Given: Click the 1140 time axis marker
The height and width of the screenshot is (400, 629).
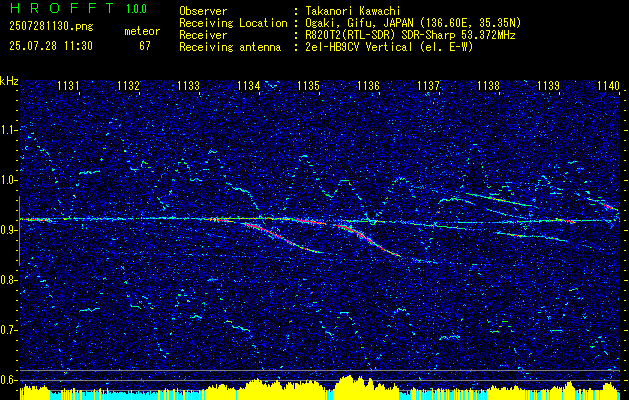Looking at the screenshot, I should click(609, 85).
